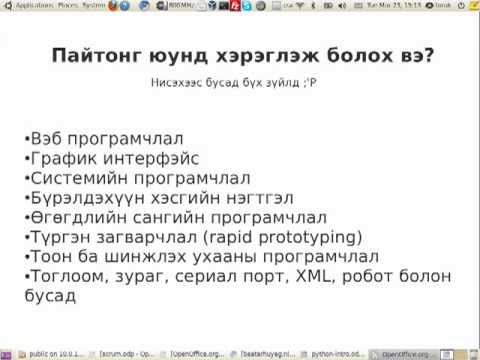Click subtitle 'Нисэхээс бусад бүх зүйлд'
Screen dimensions: 480x360
pos(225,82)
